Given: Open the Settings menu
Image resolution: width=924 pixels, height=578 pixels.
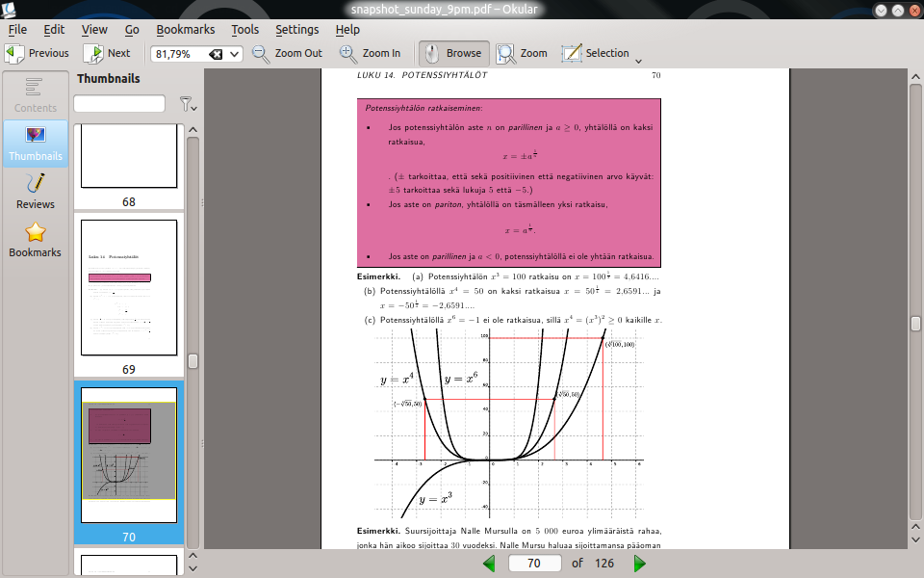Looking at the screenshot, I should coord(297,30).
